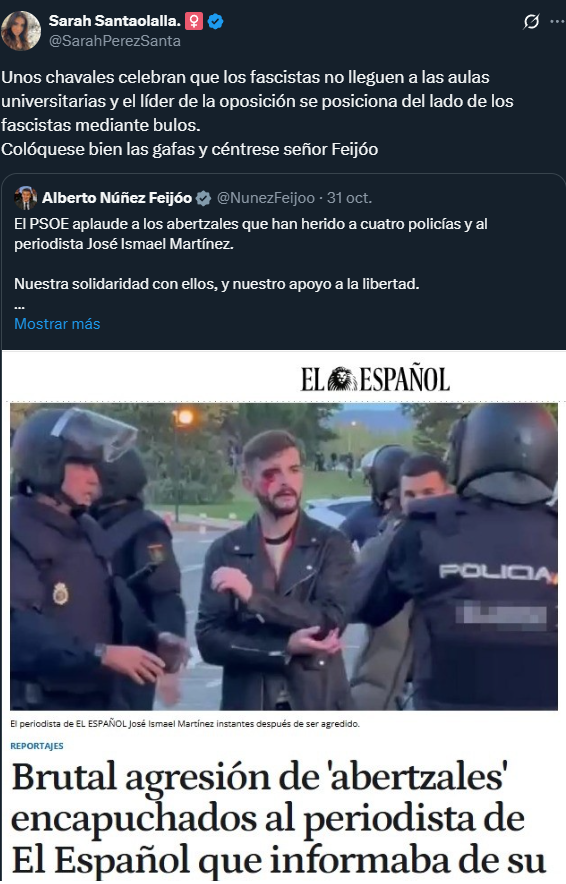566x884 pixels.
Task: Click the 'Brutal agresión de abertzales' headline
Action: [268, 820]
